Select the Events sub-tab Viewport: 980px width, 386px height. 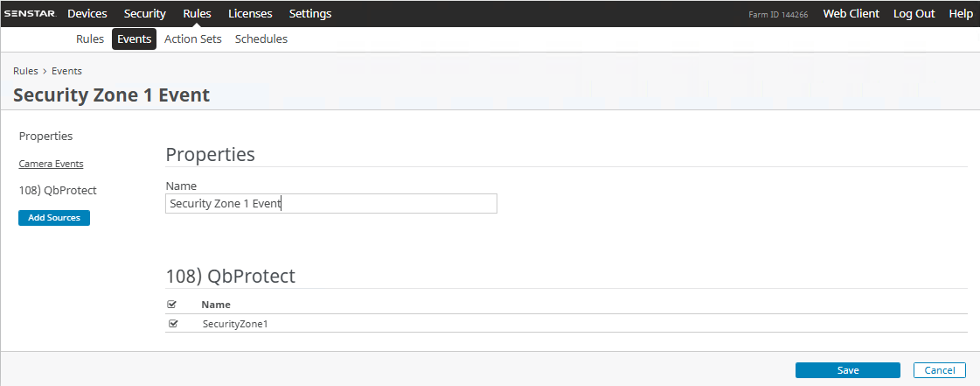pos(134,39)
